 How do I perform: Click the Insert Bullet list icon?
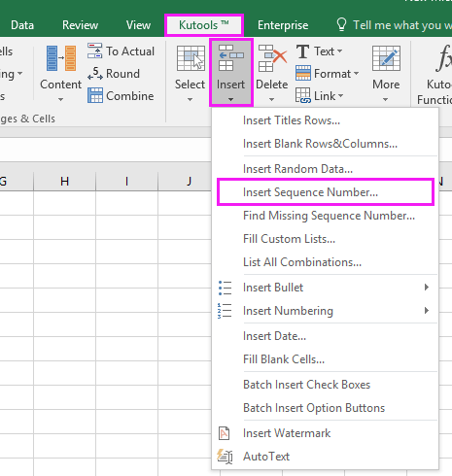(x=225, y=288)
